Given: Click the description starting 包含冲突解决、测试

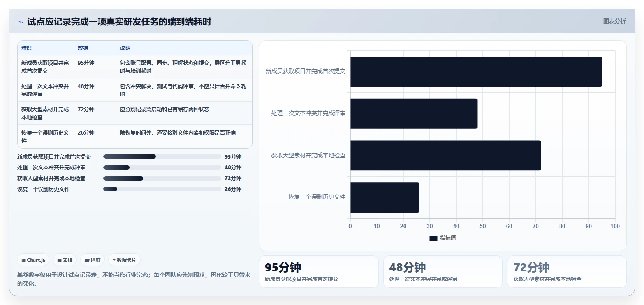Looking at the screenshot, I should tap(183, 90).
